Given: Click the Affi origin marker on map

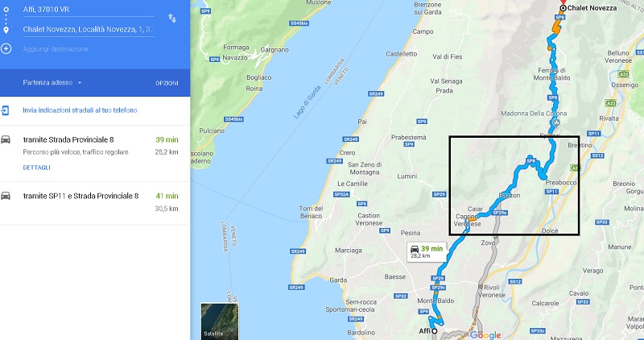Looking at the screenshot, I should click(x=434, y=331).
